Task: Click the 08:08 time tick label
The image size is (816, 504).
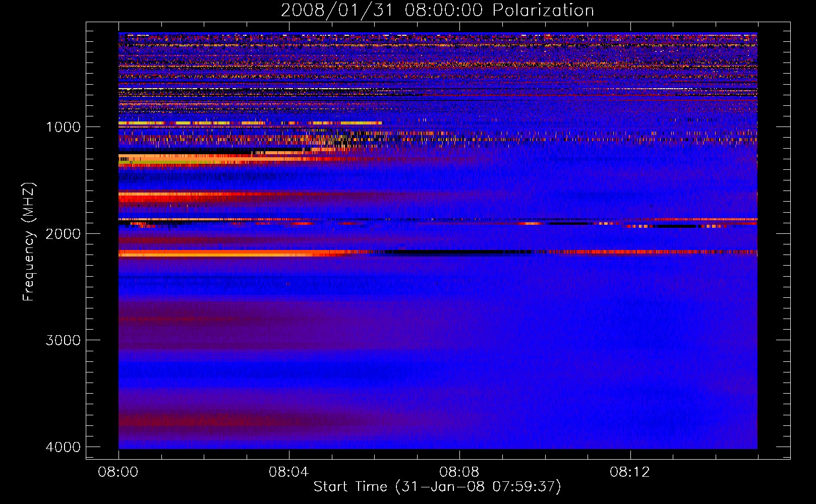Action: (x=459, y=472)
